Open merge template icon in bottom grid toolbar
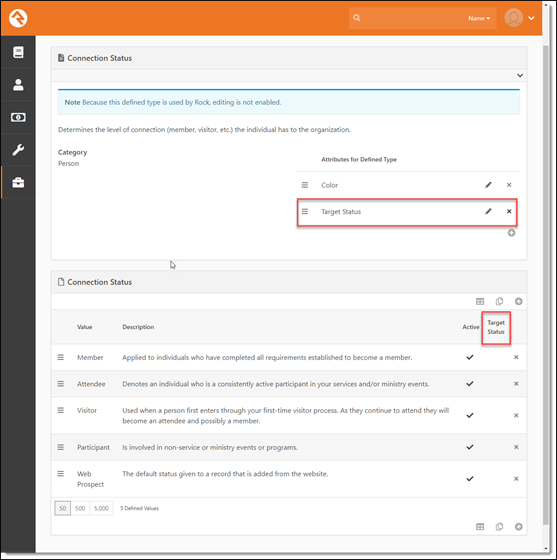Viewport: 557px width, 560px height. coord(499,527)
